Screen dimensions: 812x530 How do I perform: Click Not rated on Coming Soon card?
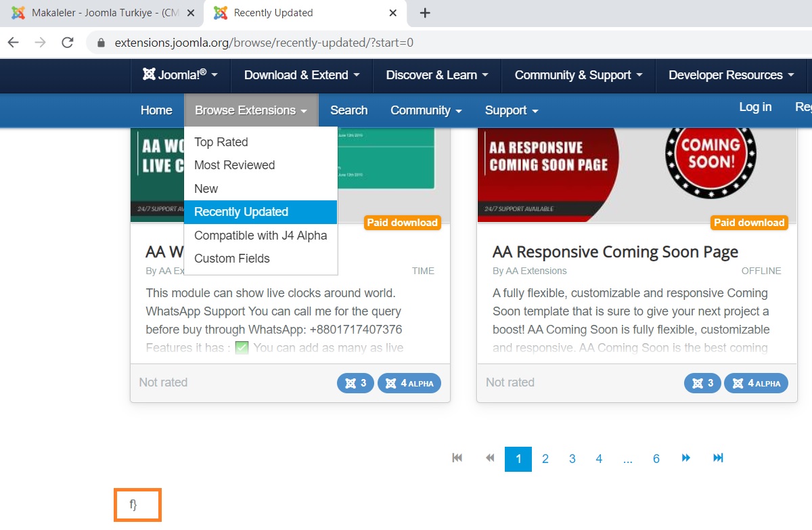(x=510, y=382)
